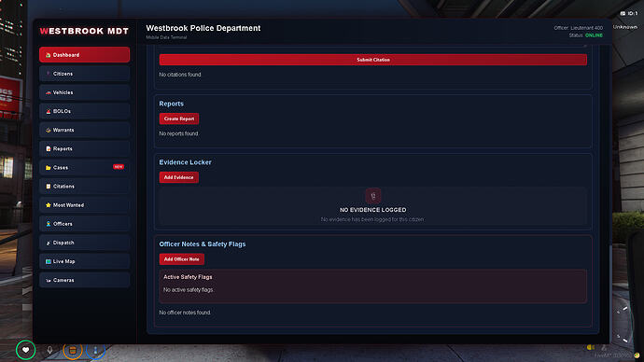This screenshot has width=644, height=362.
Task: Click the heart health HUD icon
Action: 25,350
